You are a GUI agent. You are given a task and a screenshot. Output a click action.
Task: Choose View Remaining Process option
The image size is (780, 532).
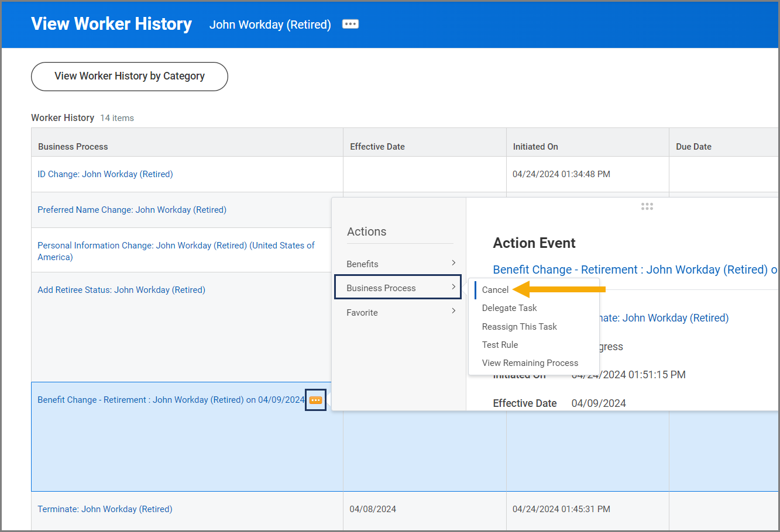530,363
